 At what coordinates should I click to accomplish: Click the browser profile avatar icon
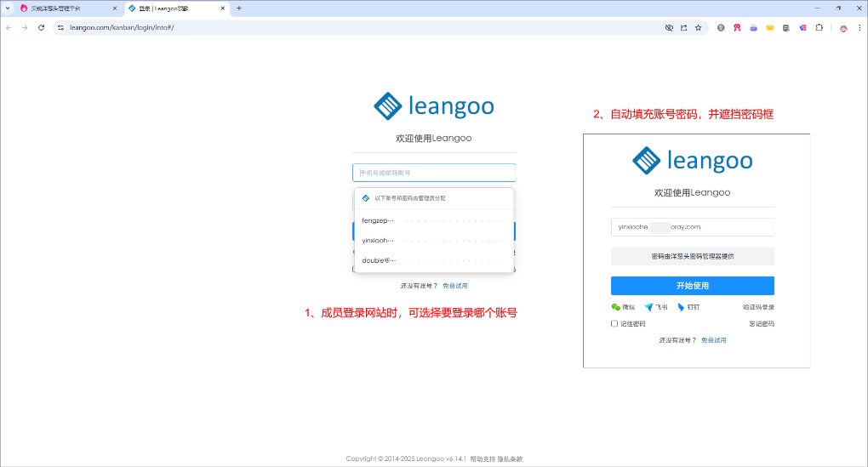tap(842, 27)
